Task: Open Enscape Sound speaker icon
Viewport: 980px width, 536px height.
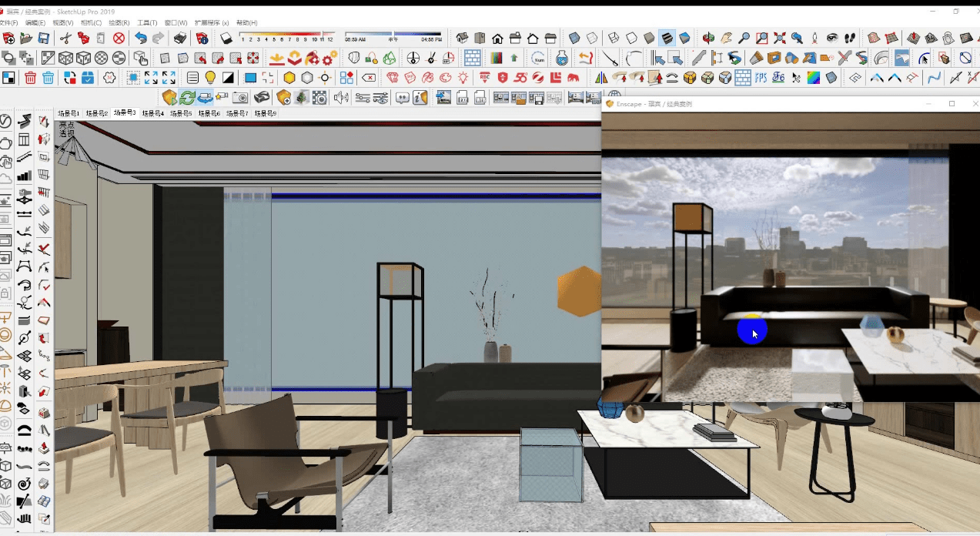Action: 341,97
